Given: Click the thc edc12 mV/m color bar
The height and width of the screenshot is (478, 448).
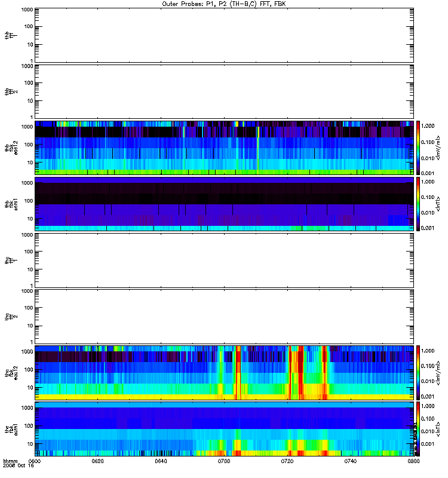Looking at the screenshot, I should [418, 372].
